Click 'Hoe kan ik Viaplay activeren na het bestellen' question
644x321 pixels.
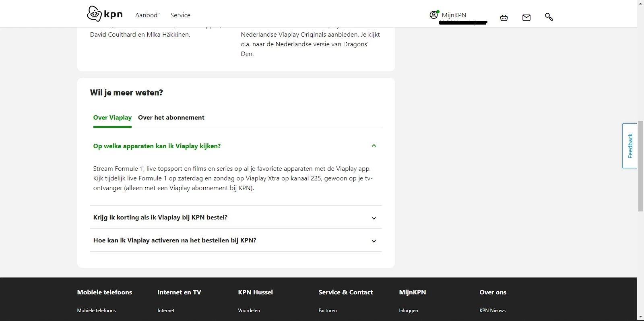pyautogui.click(x=175, y=240)
